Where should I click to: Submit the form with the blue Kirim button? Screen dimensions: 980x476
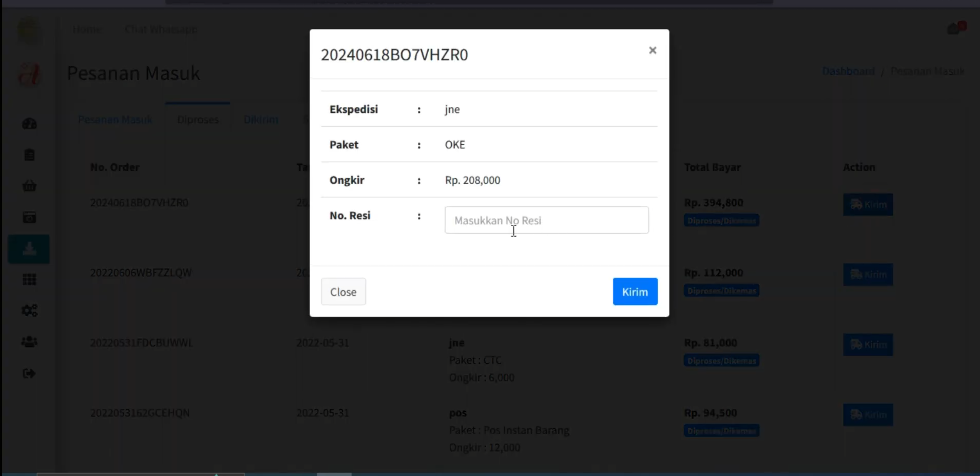point(635,292)
